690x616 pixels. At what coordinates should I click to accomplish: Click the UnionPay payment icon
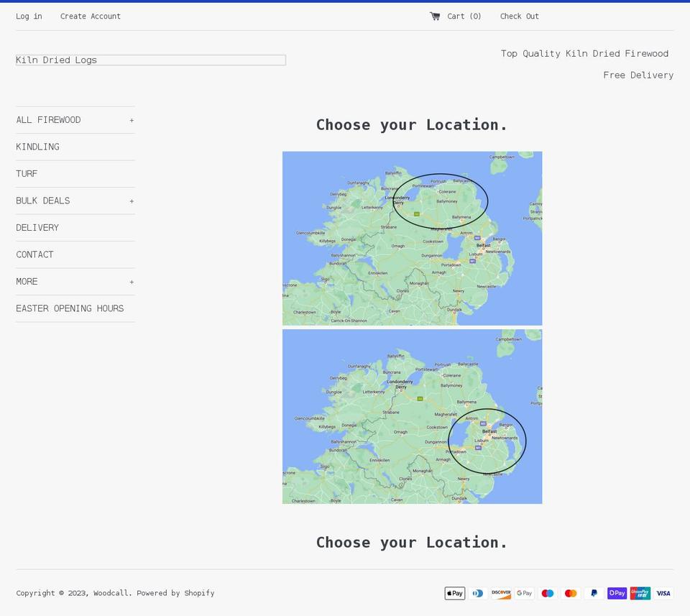640,593
